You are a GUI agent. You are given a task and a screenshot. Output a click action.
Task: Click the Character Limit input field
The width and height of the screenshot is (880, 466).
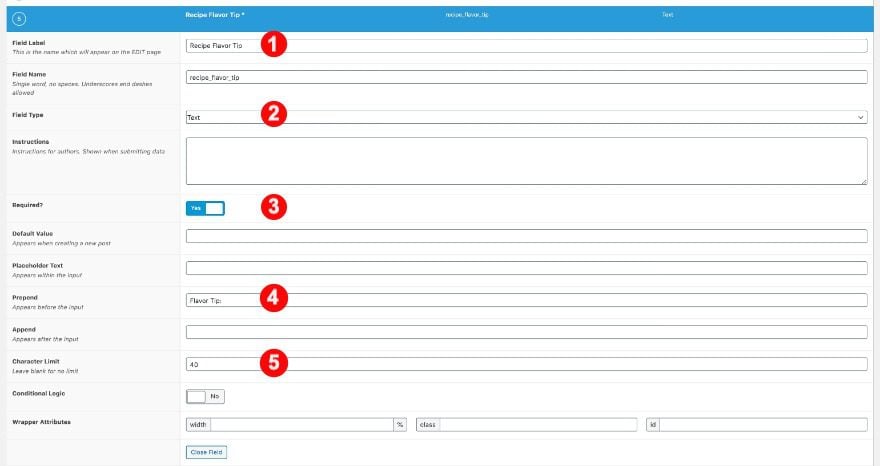526,364
